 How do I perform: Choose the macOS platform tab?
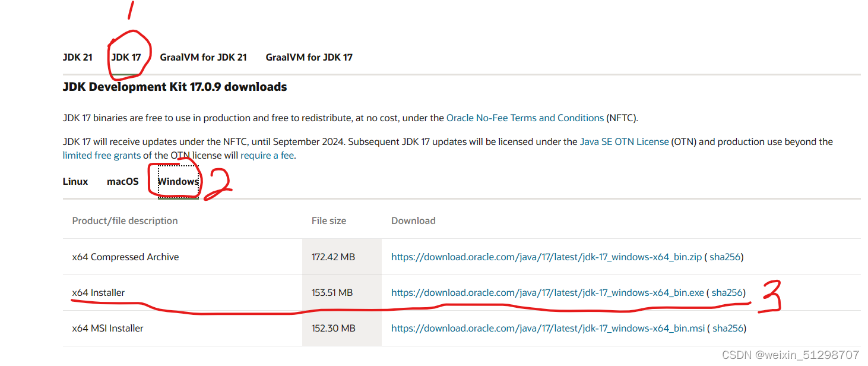click(x=123, y=181)
